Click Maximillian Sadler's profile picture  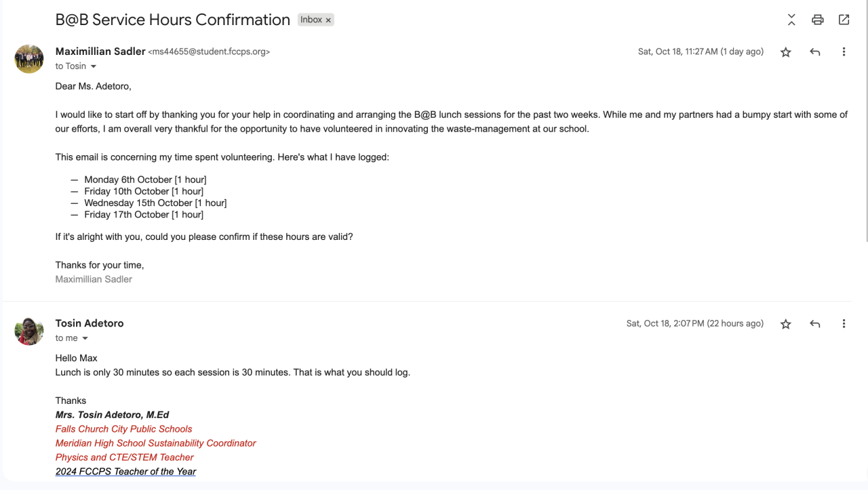(x=29, y=59)
